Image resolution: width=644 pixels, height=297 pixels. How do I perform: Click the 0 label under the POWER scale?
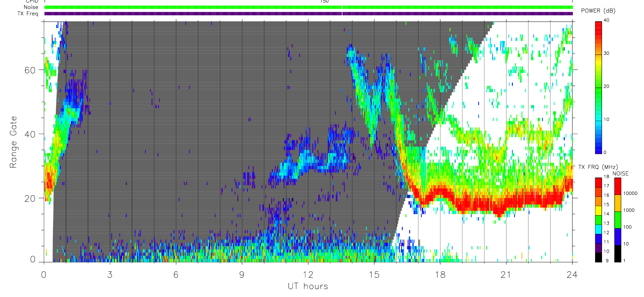(605, 152)
